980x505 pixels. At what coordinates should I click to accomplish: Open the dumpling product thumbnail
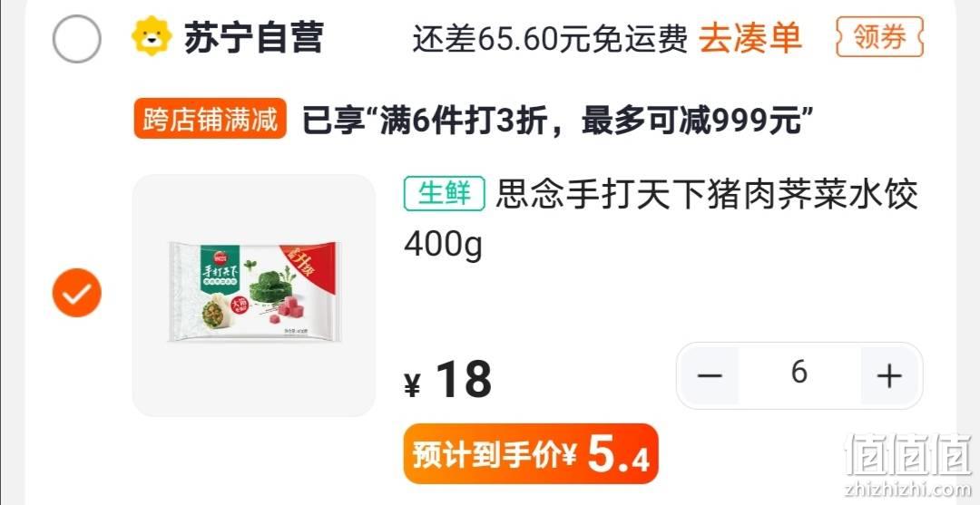tap(254, 296)
